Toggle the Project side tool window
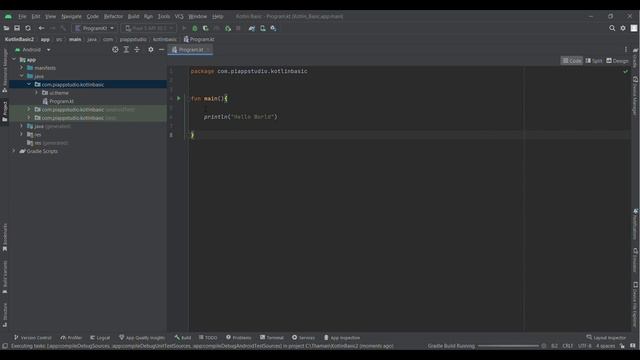640x360 pixels. click(x=4, y=111)
